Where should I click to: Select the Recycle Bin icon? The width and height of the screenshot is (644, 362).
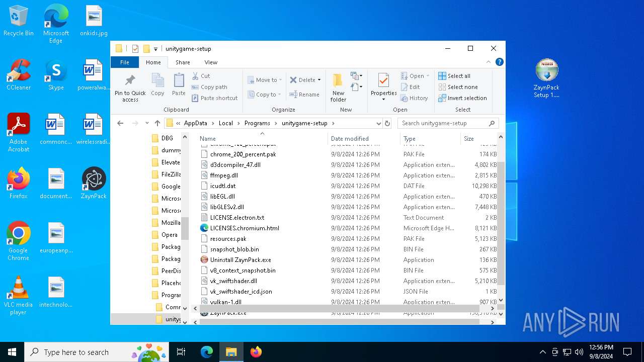point(19,21)
